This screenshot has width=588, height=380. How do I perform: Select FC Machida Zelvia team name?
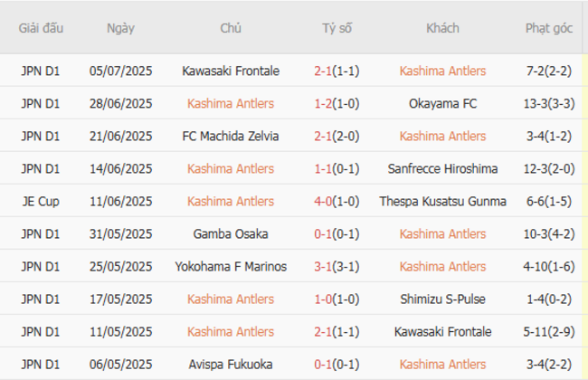[x=231, y=136]
